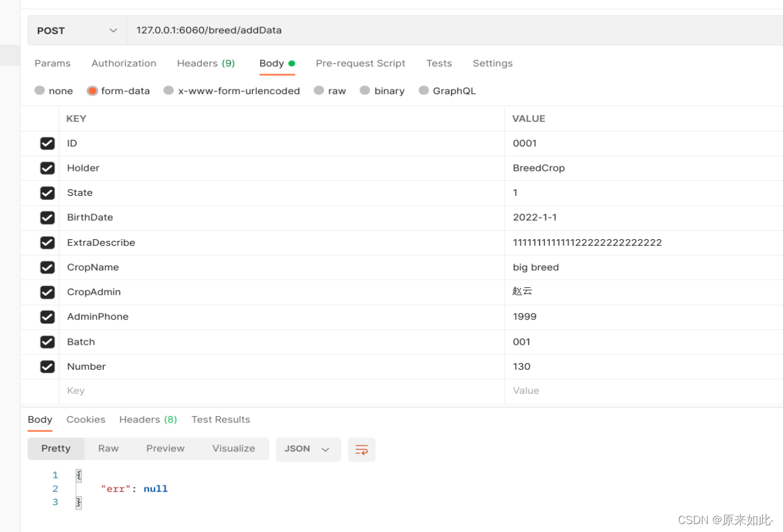Click the empty Key placeholder field
Image resolution: width=783 pixels, height=532 pixels.
[x=281, y=391]
